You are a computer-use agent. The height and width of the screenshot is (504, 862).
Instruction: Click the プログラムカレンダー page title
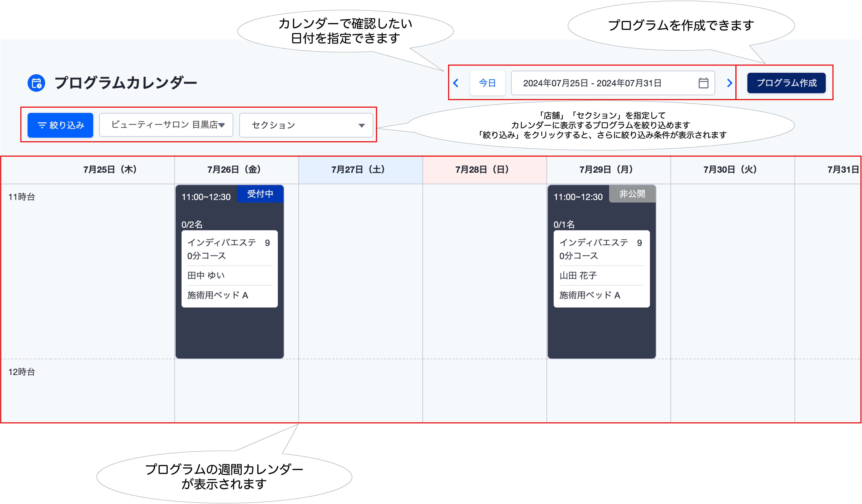tap(126, 83)
